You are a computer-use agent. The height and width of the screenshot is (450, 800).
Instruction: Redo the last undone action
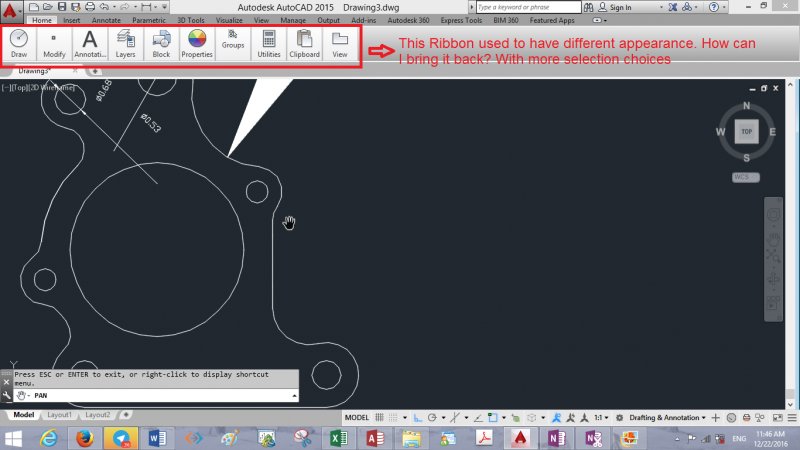point(124,7)
